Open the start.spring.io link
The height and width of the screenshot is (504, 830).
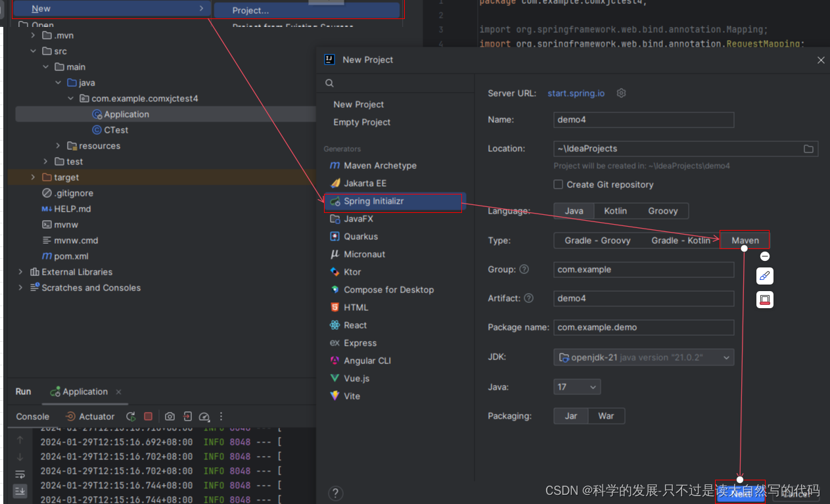[576, 93]
